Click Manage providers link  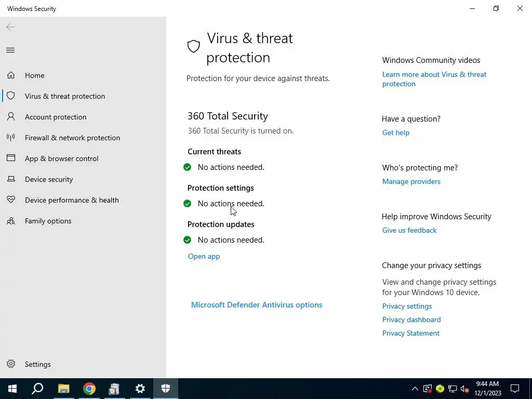pos(411,181)
